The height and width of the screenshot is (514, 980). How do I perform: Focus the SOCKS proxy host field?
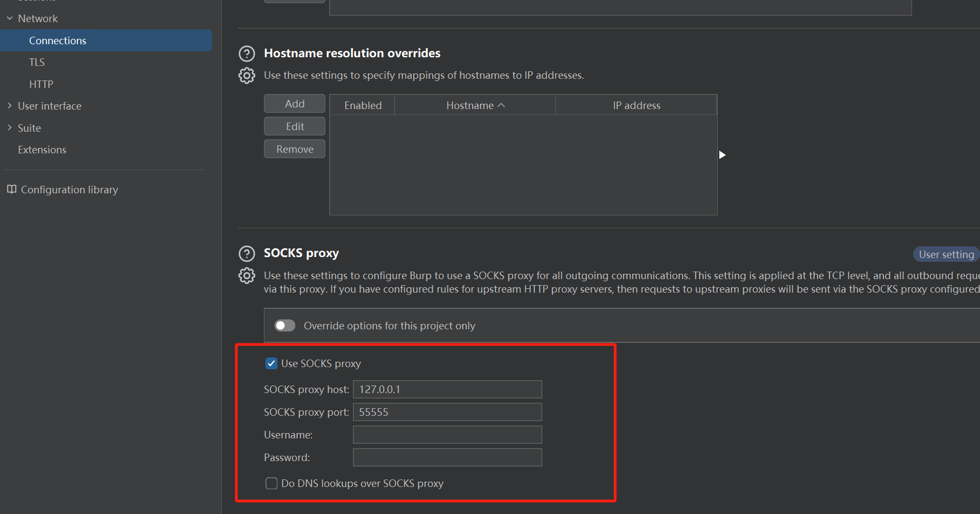[x=447, y=389]
